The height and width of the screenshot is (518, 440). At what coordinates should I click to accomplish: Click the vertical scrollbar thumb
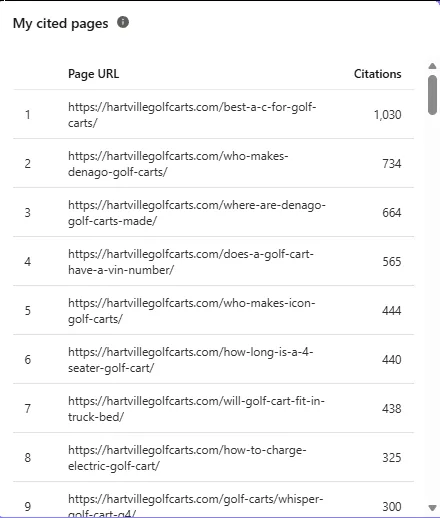click(432, 95)
